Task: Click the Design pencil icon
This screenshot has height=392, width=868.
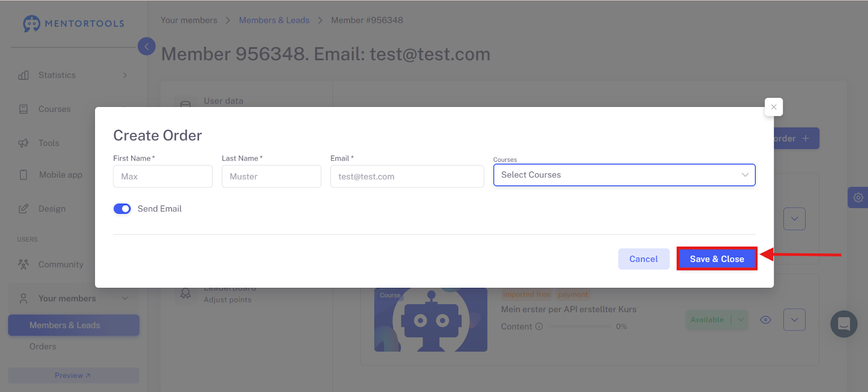Action: point(23,209)
